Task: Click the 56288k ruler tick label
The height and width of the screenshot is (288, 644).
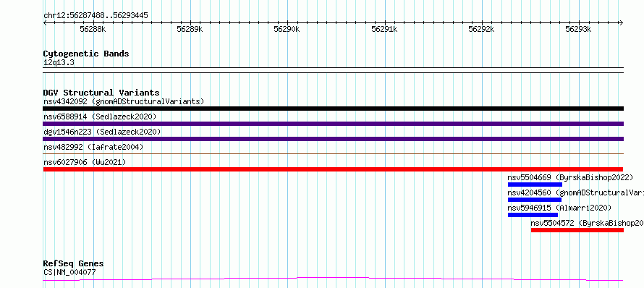Action: click(x=93, y=29)
